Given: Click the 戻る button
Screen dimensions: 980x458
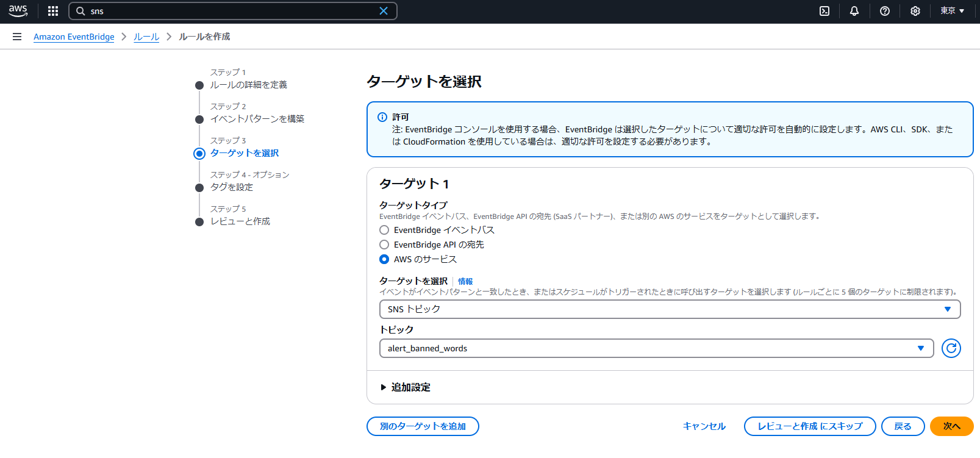Looking at the screenshot, I should pyautogui.click(x=903, y=426).
